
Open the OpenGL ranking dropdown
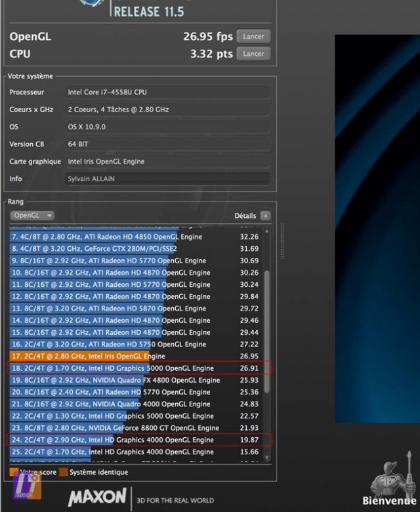(32, 215)
